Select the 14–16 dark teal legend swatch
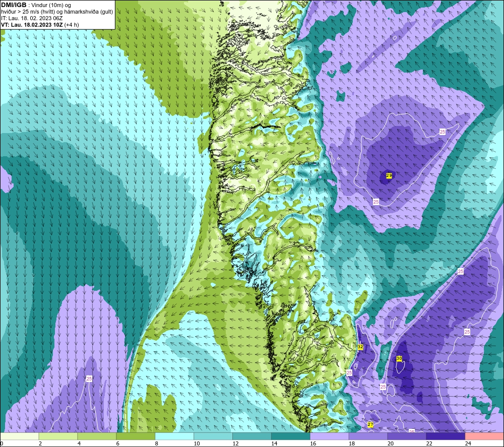 click(x=291, y=436)
